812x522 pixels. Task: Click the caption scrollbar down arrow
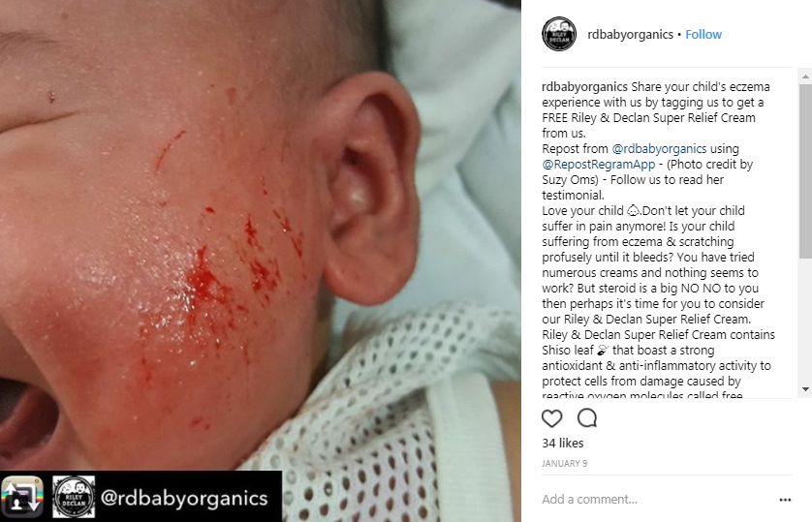805,389
